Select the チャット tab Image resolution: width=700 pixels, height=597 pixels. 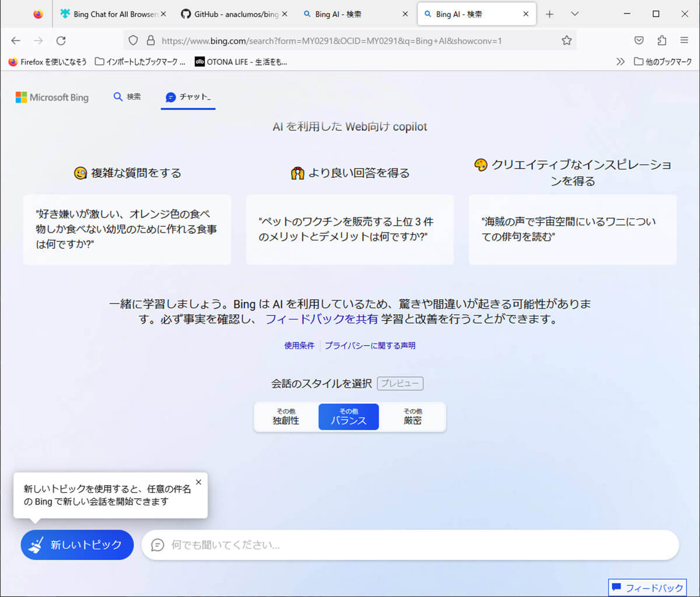pyautogui.click(x=188, y=97)
